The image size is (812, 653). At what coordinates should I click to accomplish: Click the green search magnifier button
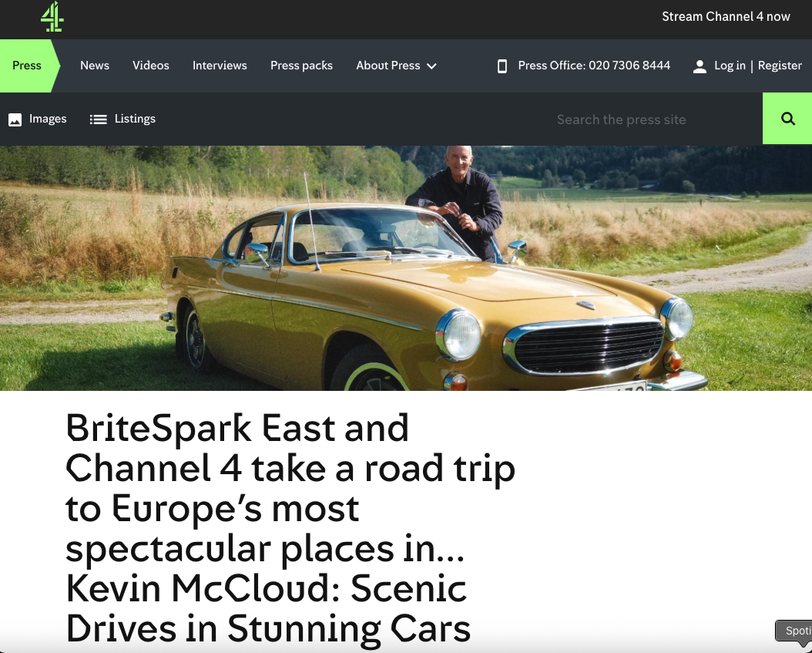787,119
